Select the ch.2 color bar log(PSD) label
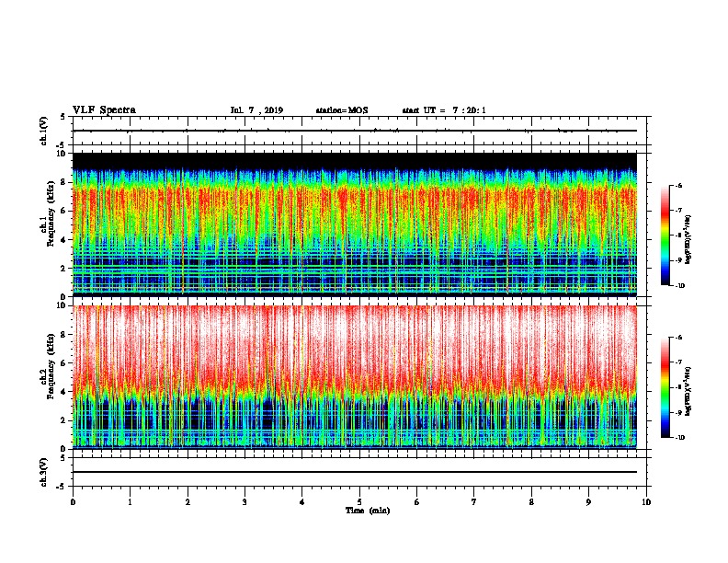The image size is (728, 563). coord(688,391)
